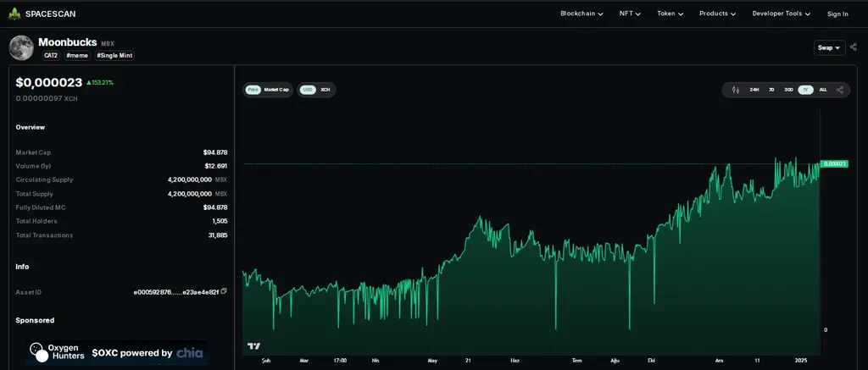Open the Developer Tools menu
The width and height of the screenshot is (868, 370).
pyautogui.click(x=782, y=14)
